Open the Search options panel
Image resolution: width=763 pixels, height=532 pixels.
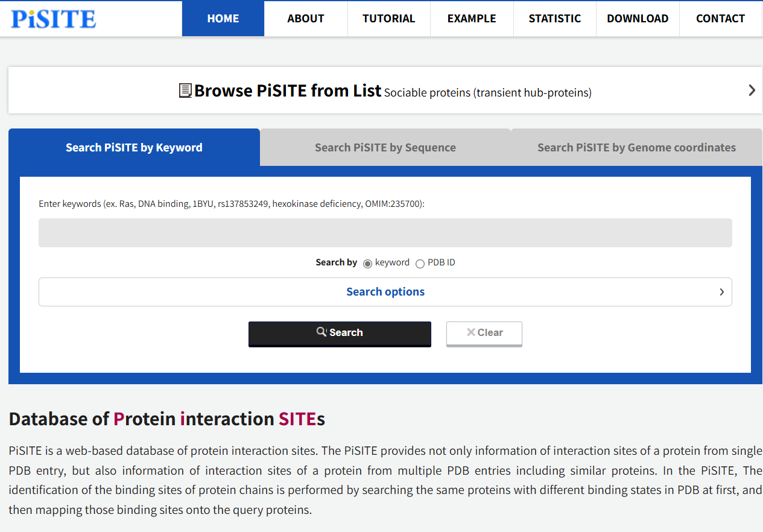[385, 292]
